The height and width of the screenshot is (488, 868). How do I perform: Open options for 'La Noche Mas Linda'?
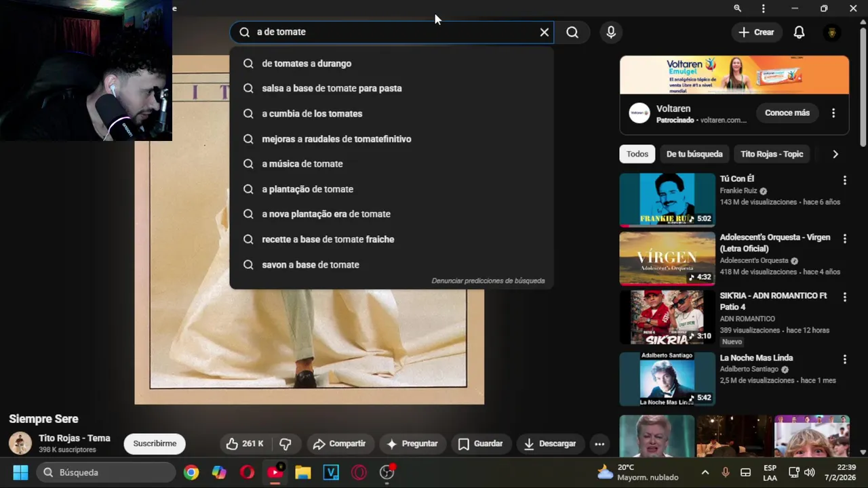coord(844,359)
